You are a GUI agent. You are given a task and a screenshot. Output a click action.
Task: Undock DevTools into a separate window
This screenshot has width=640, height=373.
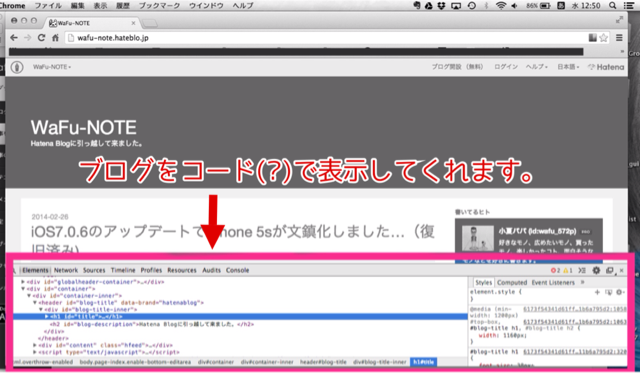click(x=610, y=270)
